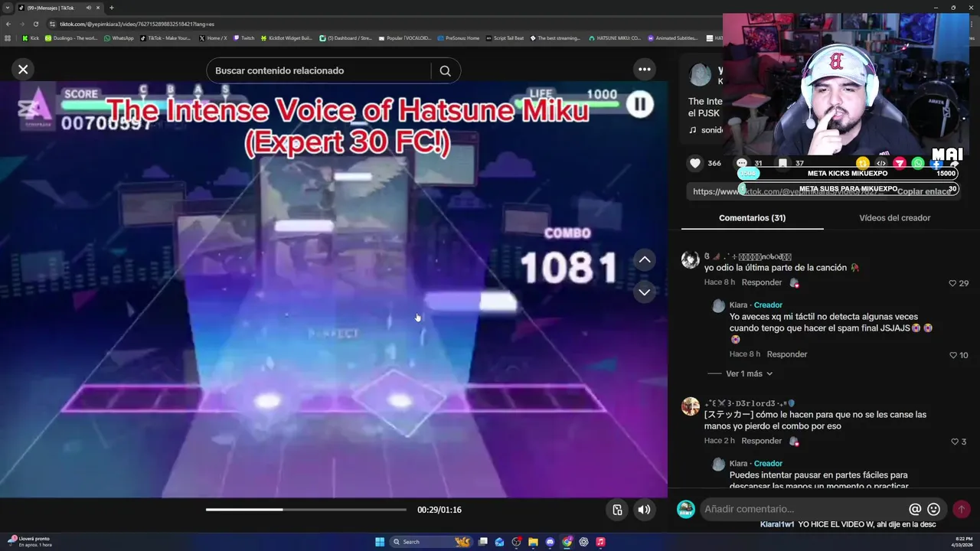This screenshot has height=551, width=980.
Task: Reply to the 'yo odio la última parte' comment
Action: click(762, 282)
